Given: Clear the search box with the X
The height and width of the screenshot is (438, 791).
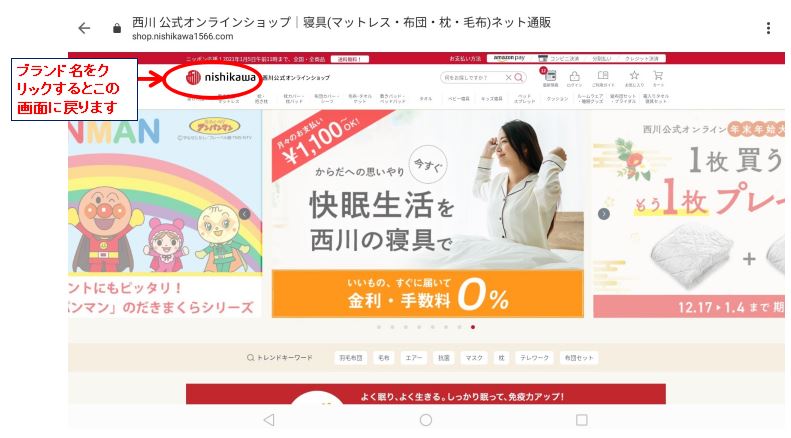Looking at the screenshot, I should tap(508, 77).
